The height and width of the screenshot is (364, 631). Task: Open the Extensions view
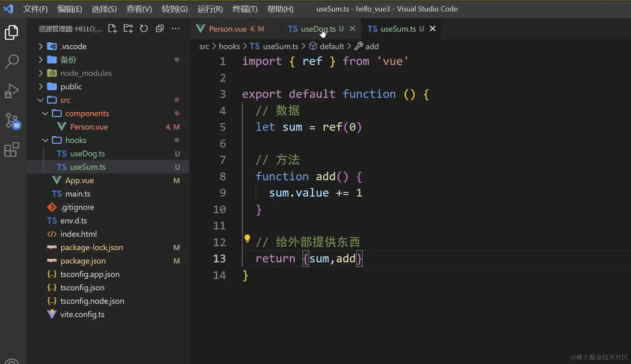[12, 149]
